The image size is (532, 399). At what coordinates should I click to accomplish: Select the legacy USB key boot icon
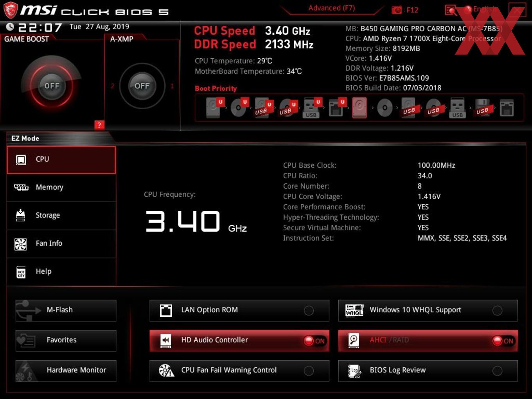(x=458, y=108)
